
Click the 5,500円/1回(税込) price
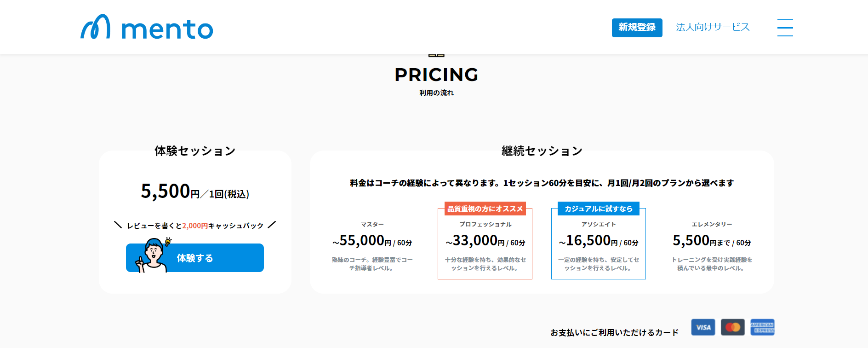pos(195,191)
